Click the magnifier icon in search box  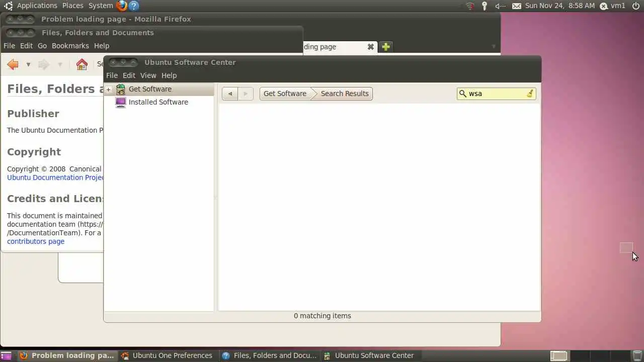[463, 94]
